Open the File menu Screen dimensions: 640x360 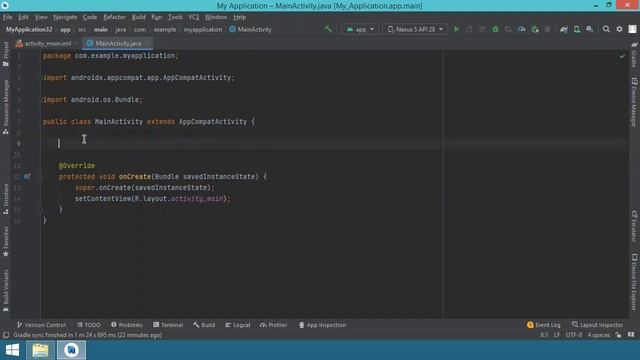click(x=7, y=17)
